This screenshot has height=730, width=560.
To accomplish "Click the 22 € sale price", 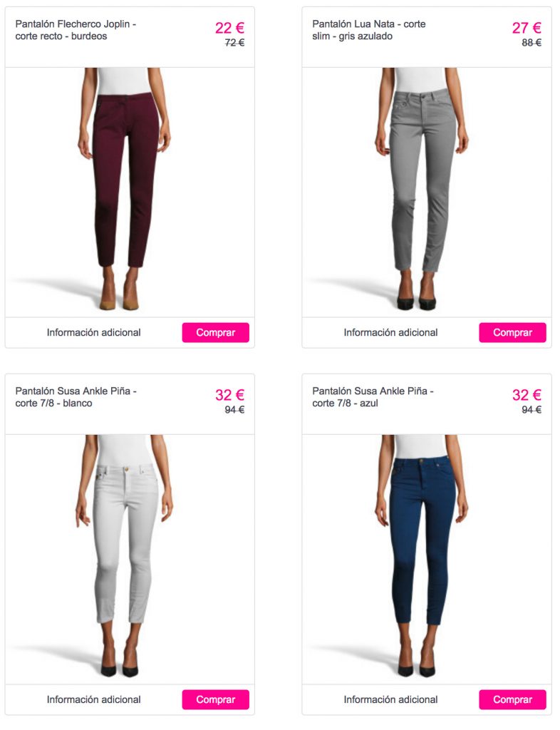I will coord(229,28).
